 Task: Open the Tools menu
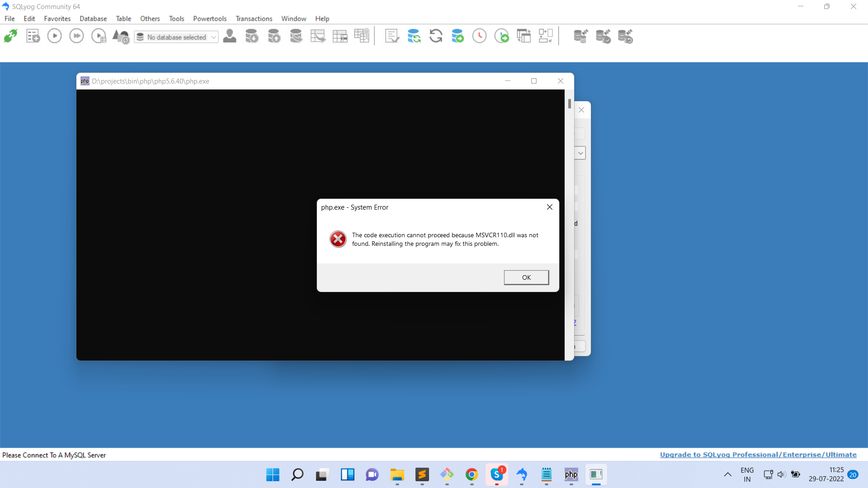click(177, 19)
